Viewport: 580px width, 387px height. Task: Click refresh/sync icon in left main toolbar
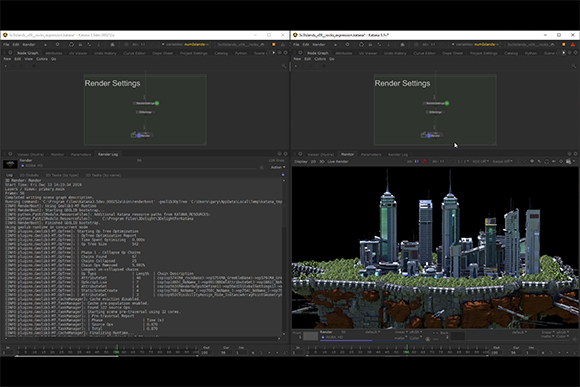[71, 44]
